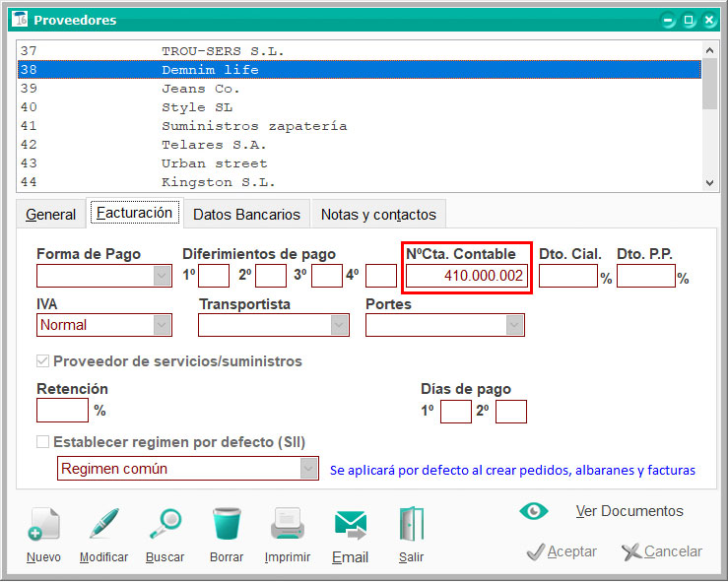Click the 4º Diferimientos de pago field

[381, 276]
